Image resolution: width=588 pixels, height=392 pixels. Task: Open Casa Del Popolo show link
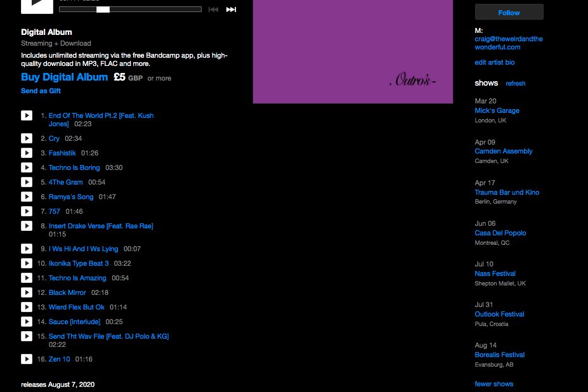tap(500, 233)
